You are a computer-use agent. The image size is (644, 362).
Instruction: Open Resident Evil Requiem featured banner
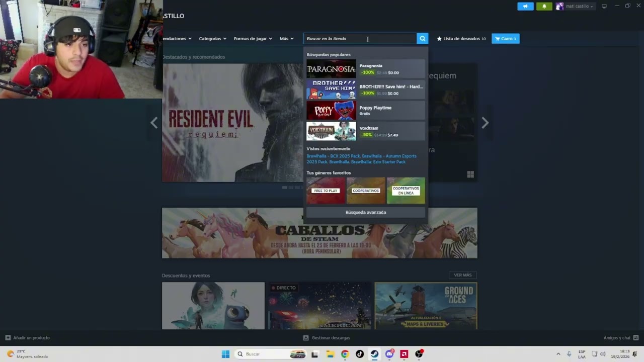coord(232,123)
